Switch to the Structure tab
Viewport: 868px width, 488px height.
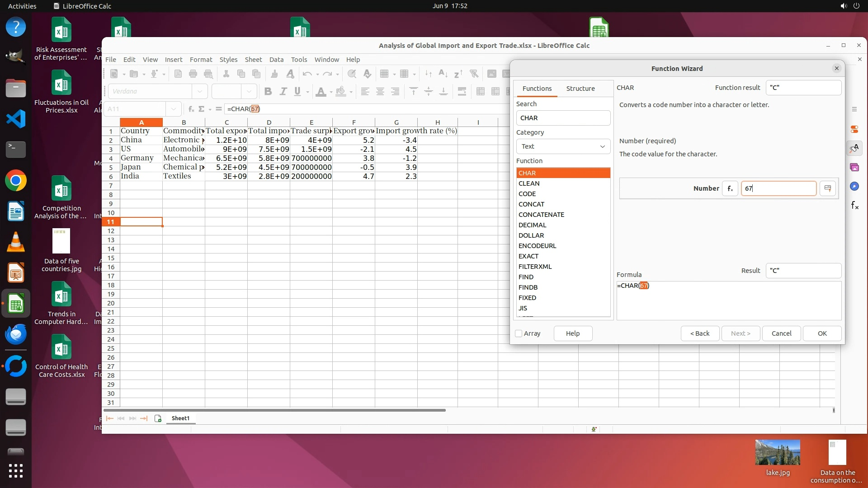[580, 89]
